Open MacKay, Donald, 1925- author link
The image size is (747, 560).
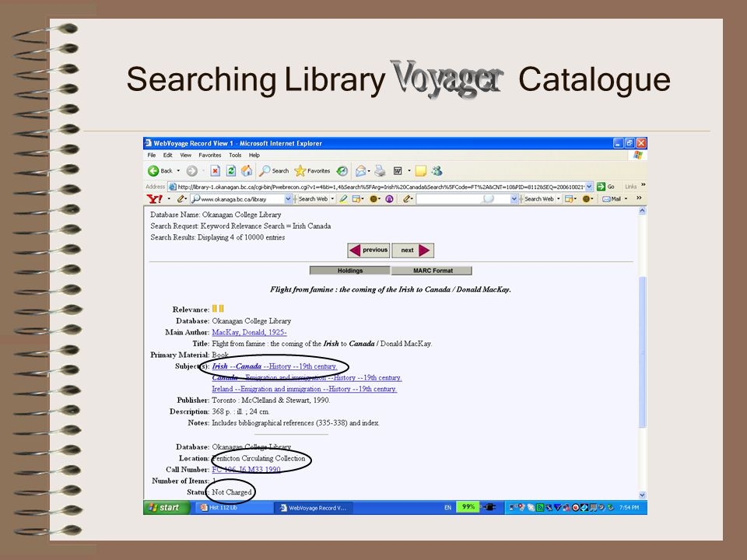[249, 332]
